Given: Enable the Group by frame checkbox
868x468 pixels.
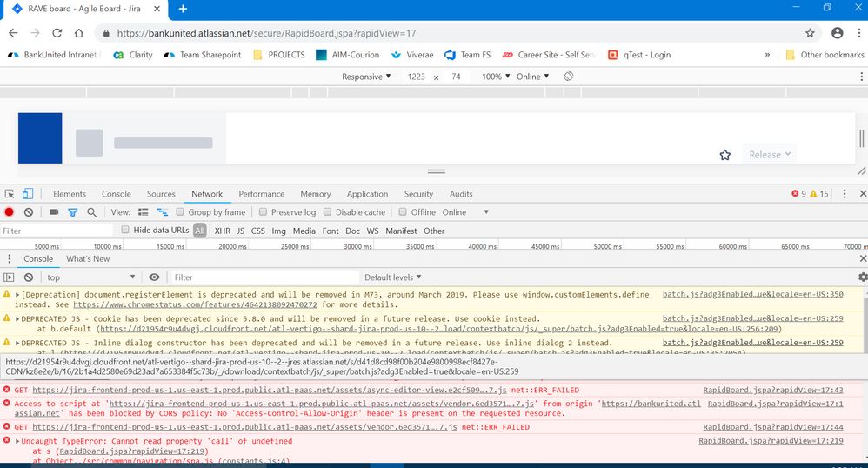Looking at the screenshot, I should (x=180, y=211).
